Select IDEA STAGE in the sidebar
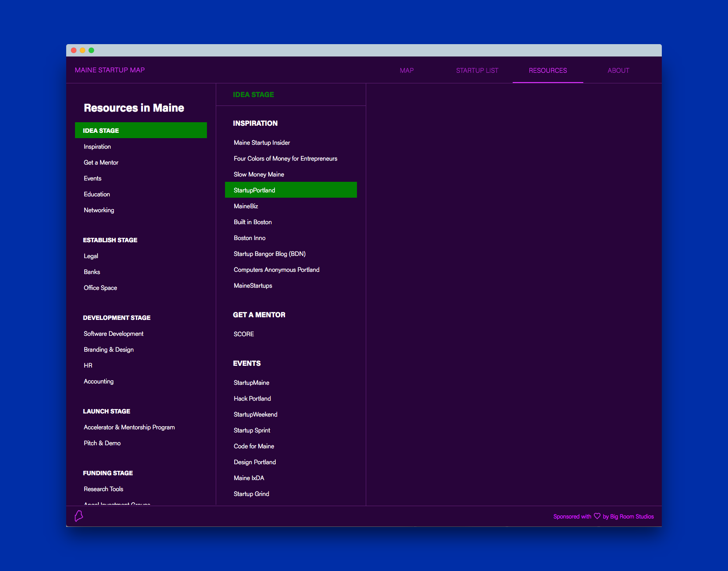Image resolution: width=728 pixels, height=571 pixels. click(141, 130)
